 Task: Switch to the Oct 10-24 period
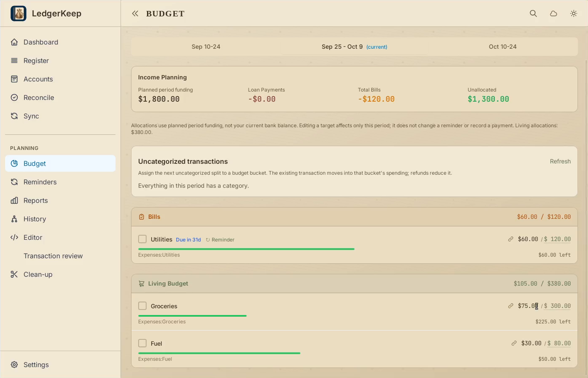point(503,47)
